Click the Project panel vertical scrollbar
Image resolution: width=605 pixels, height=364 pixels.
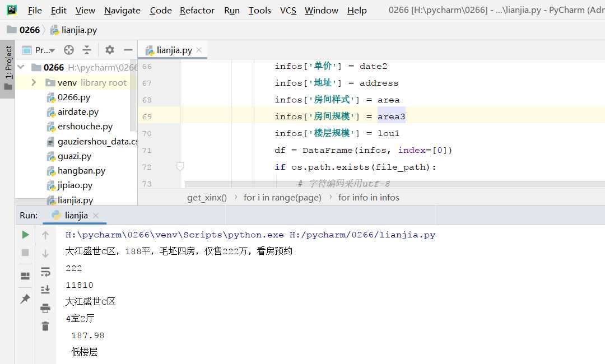(x=133, y=96)
